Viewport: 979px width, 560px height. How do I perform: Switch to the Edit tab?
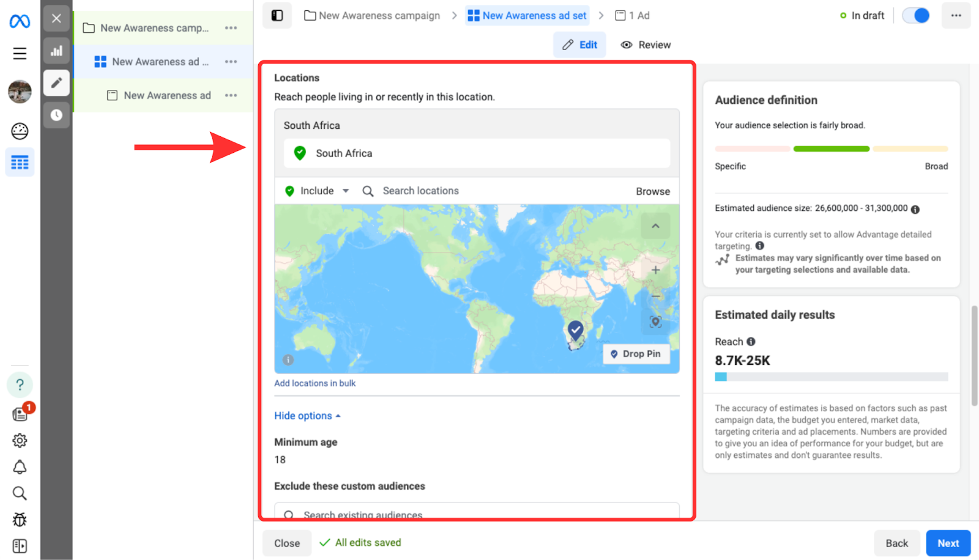pos(579,45)
